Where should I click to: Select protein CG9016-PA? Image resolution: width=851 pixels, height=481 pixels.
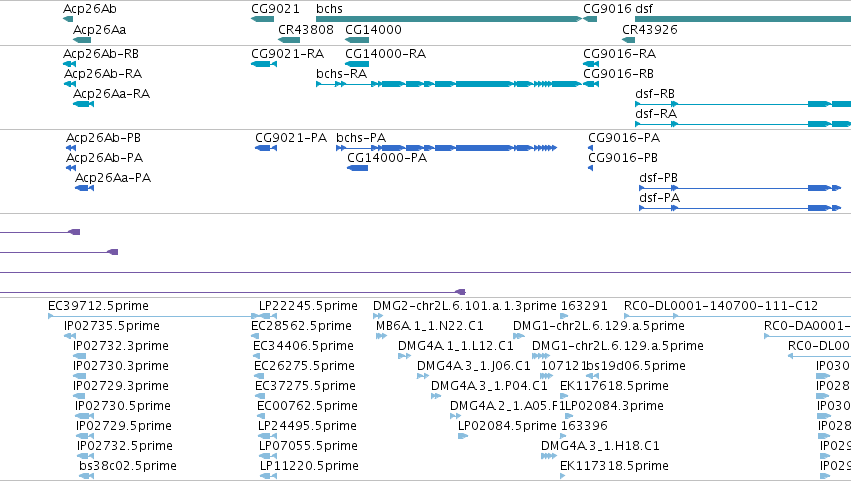pos(624,138)
